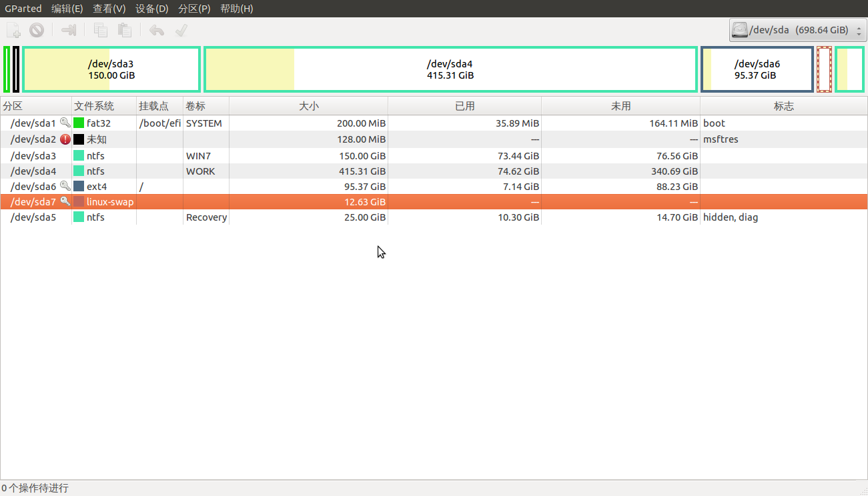Click the Resize/Move toolbar icon

point(69,30)
